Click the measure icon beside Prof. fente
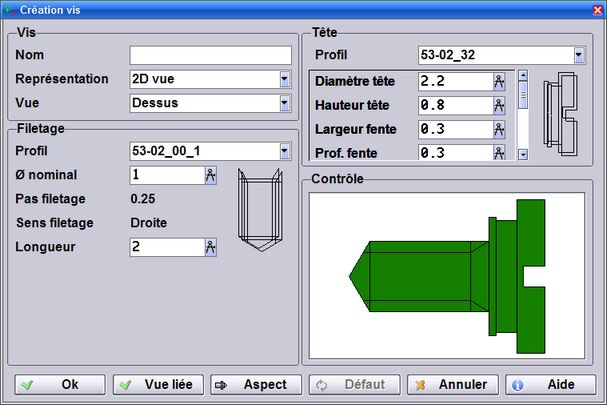 click(x=499, y=152)
